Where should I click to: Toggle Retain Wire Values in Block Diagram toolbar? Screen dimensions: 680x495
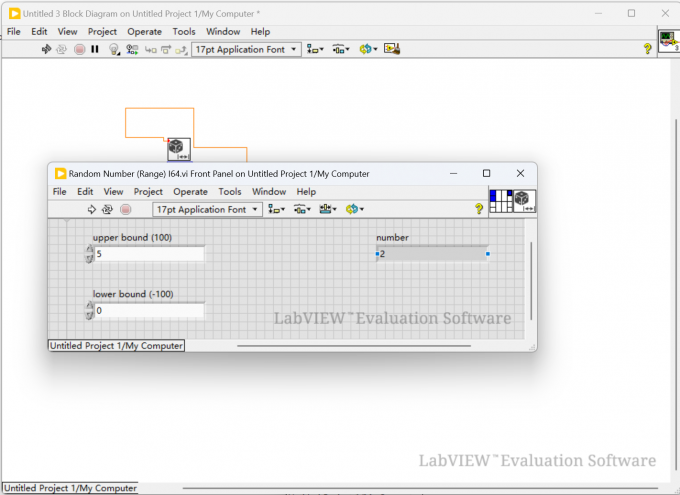[x=132, y=49]
